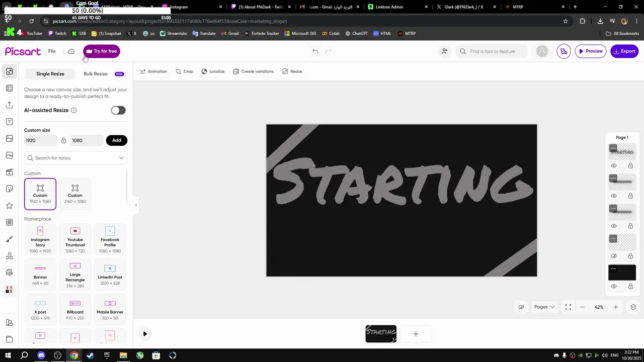Select the Youtube Thumbnail 1280 × 720 preset

click(75, 240)
